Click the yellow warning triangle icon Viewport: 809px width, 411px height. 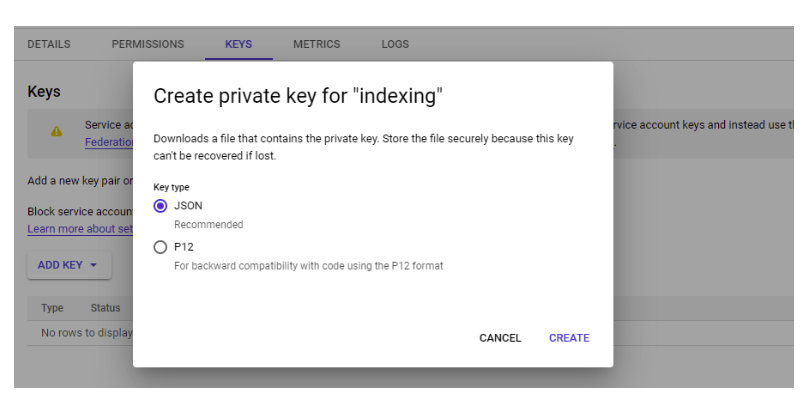[56, 131]
